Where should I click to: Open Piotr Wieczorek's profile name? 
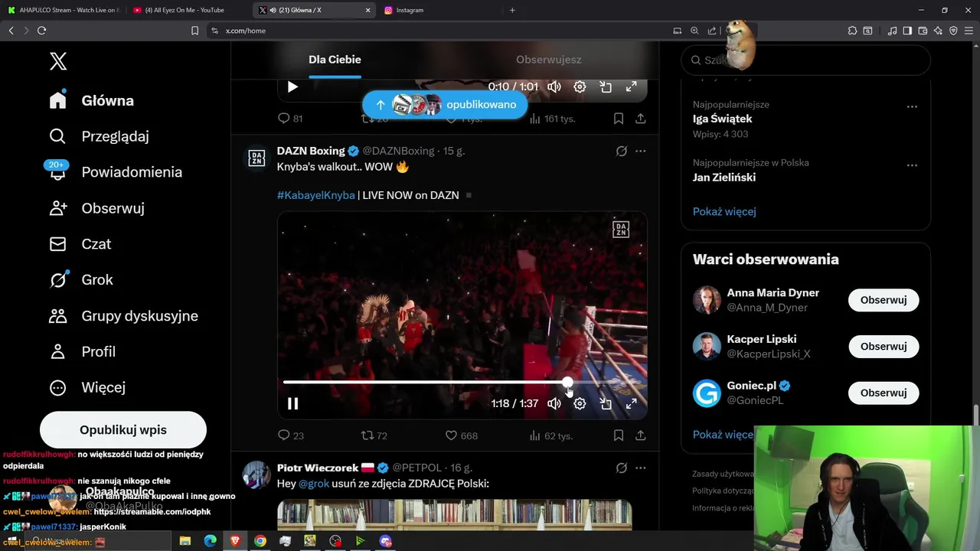tap(318, 468)
